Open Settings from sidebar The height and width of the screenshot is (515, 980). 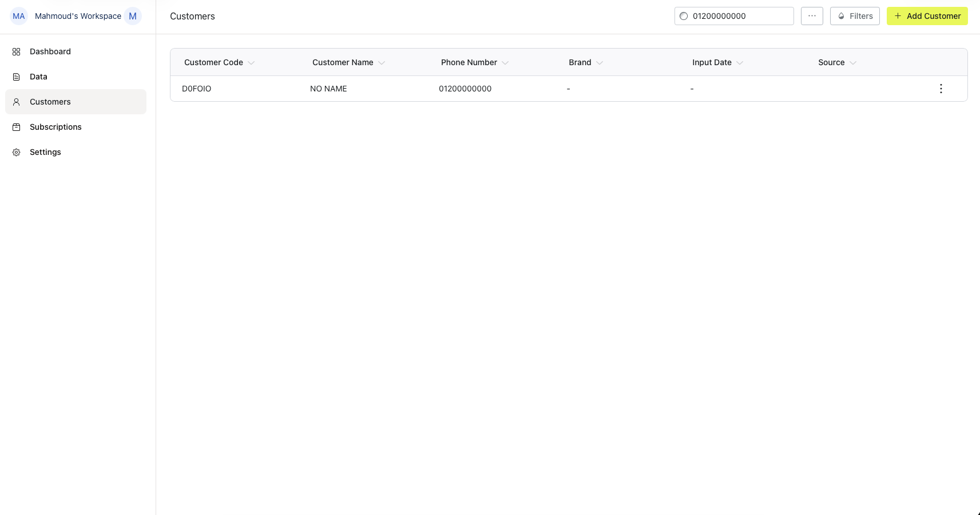[x=76, y=152]
